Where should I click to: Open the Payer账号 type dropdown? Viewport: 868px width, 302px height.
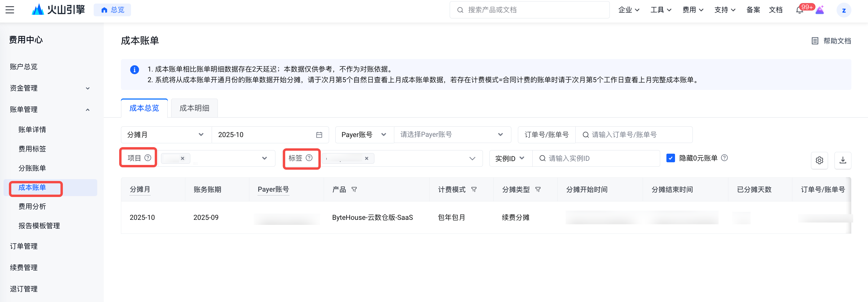pyautogui.click(x=364, y=135)
